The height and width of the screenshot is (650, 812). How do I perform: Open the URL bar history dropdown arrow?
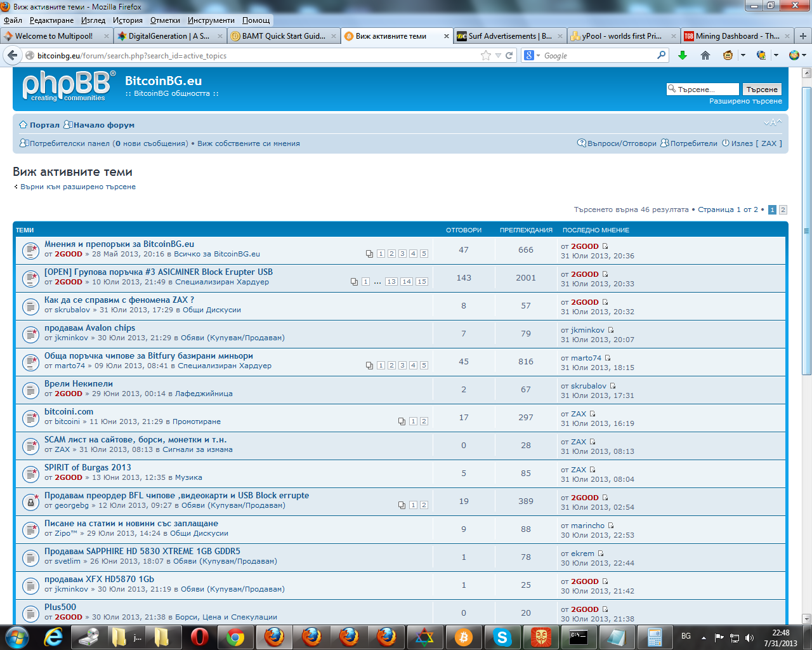tap(498, 55)
